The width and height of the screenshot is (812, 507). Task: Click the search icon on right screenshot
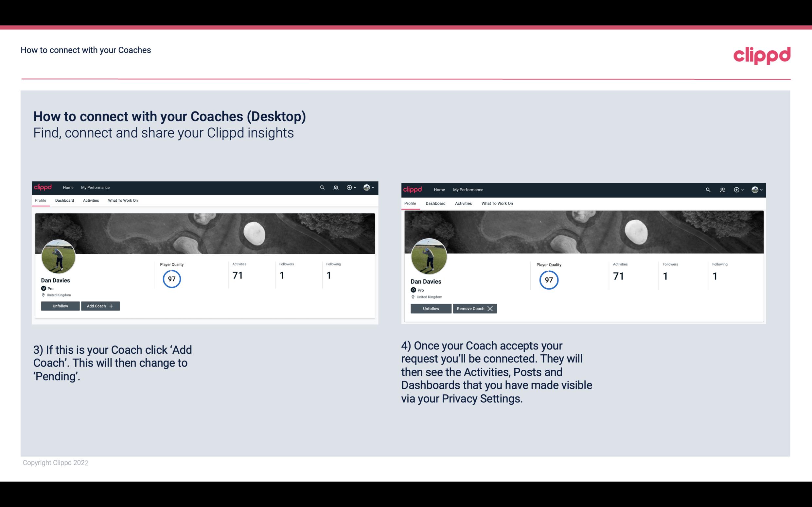click(709, 189)
